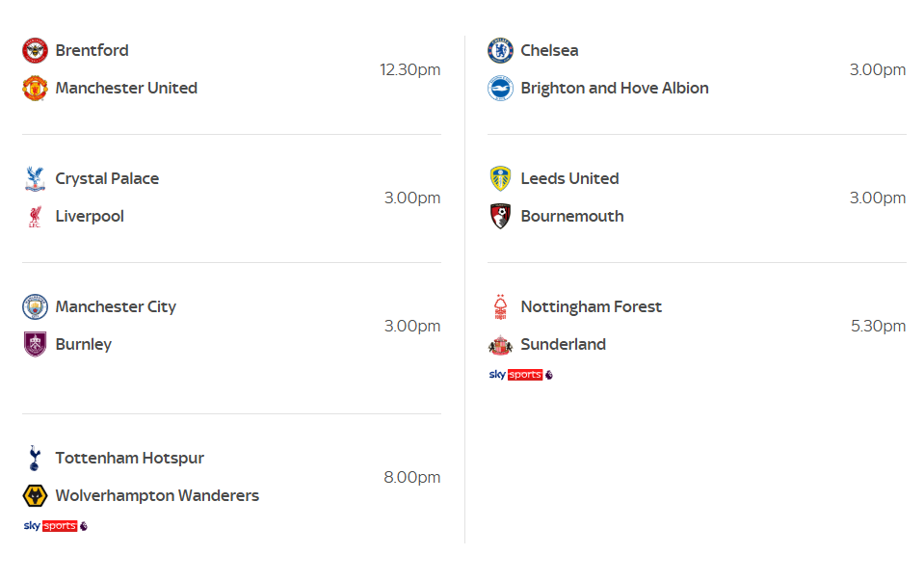
Task: Select the Burnley club crest
Action: click(35, 344)
